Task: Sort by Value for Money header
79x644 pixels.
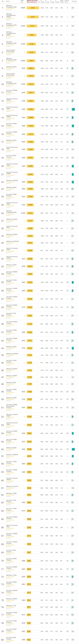Action: [x=67, y=1]
